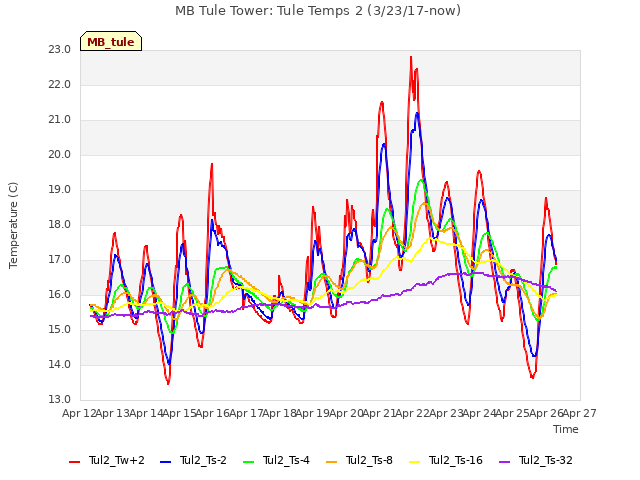Click the yellow Tul2_Ts-16 legend swatch
Viewport: 640px width, 480px height.
click(x=415, y=462)
